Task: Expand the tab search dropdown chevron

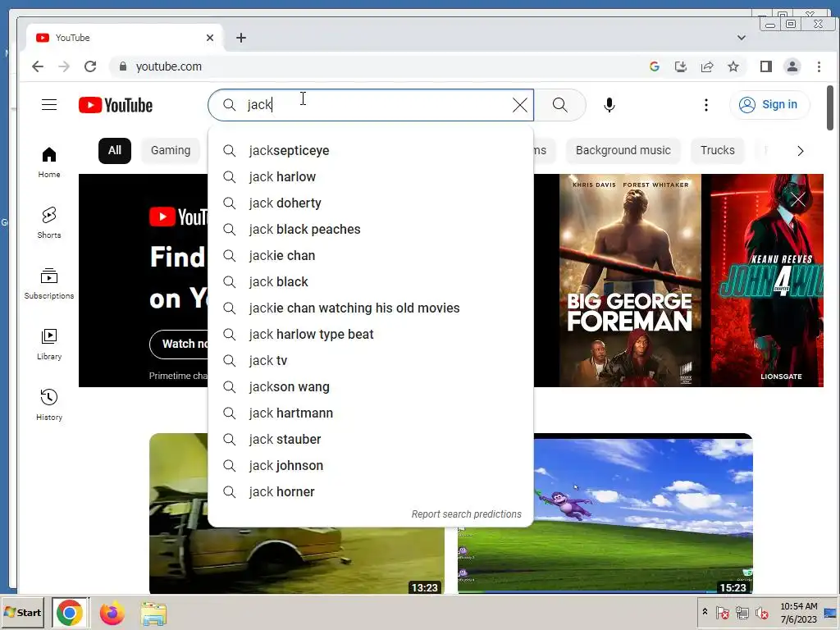Action: (x=742, y=38)
